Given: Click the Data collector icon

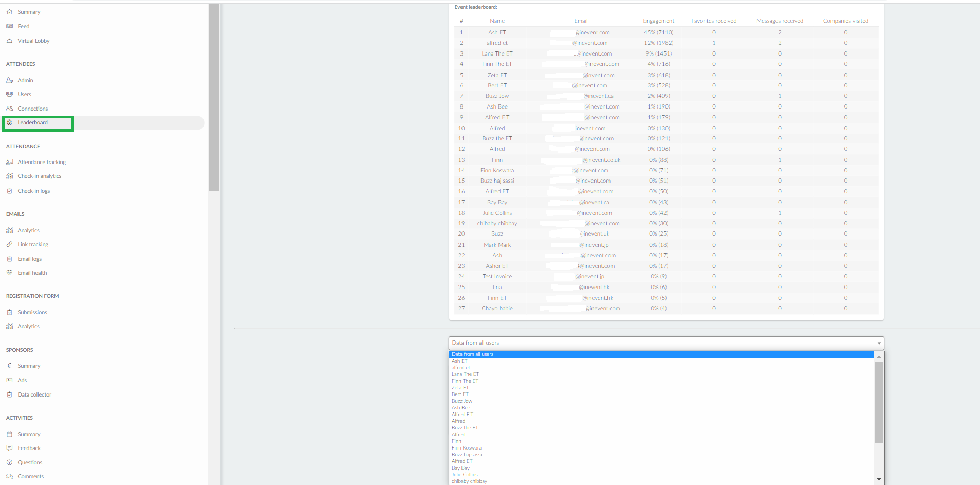Looking at the screenshot, I should 9,394.
